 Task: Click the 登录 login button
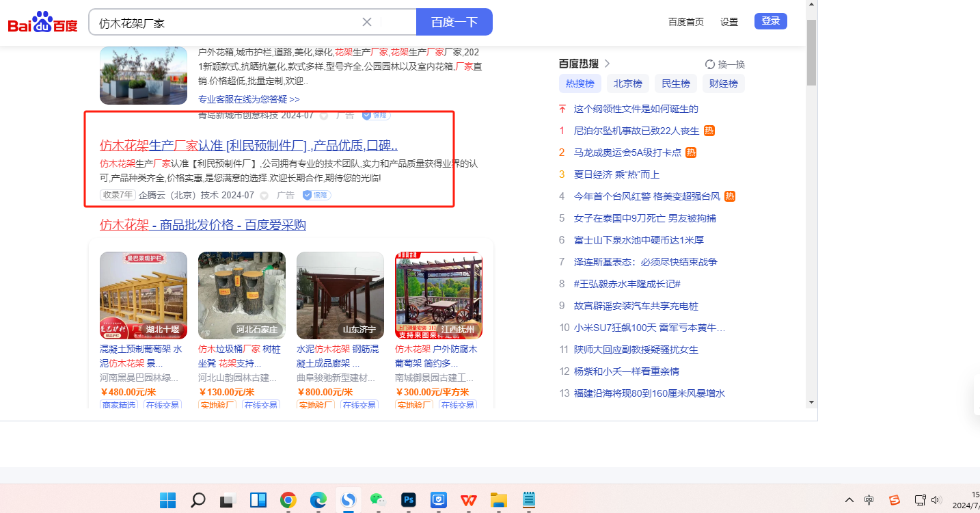(x=770, y=21)
